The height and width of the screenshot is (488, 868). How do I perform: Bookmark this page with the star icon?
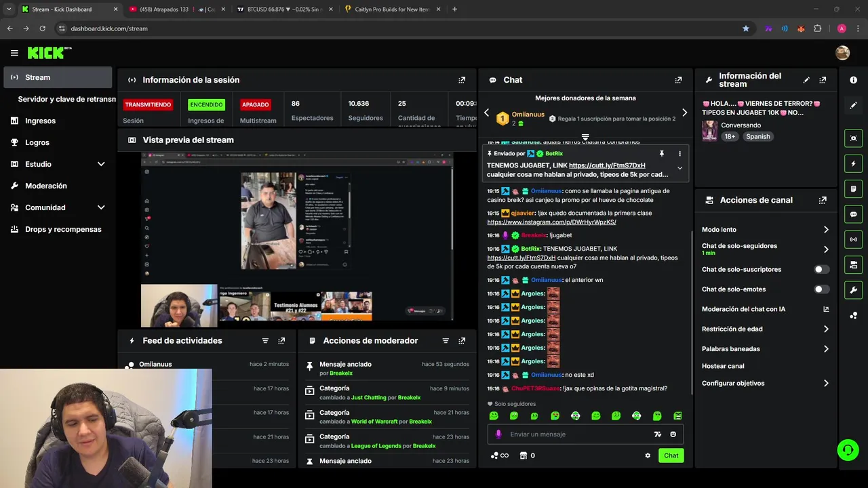click(746, 28)
